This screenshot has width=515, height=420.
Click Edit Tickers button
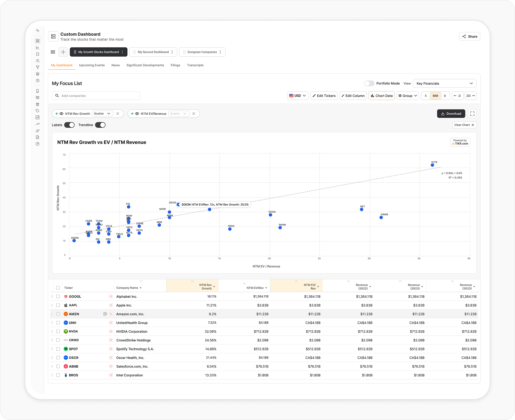[324, 96]
